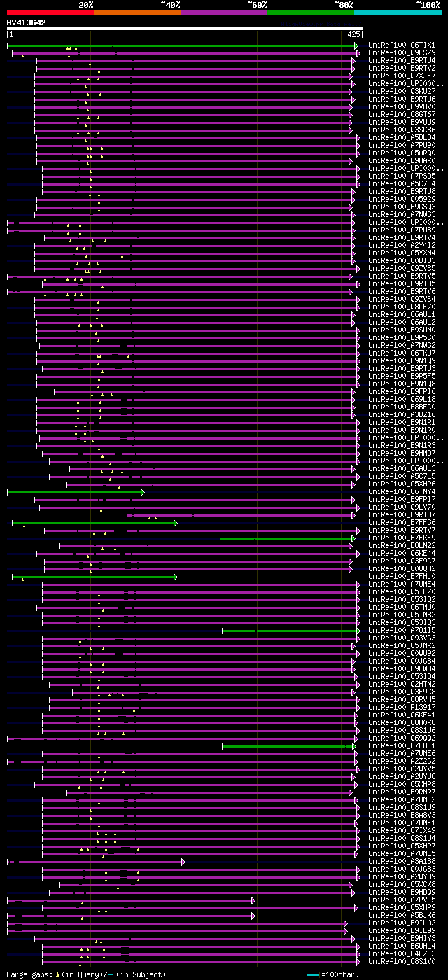The height and width of the screenshot is (980, 448).
Task: Select the hit label UniRef100_C6TNY4
Action: tap(401, 491)
